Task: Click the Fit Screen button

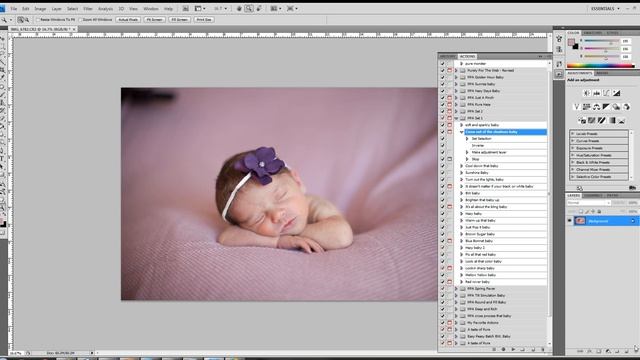Action: click(x=155, y=20)
